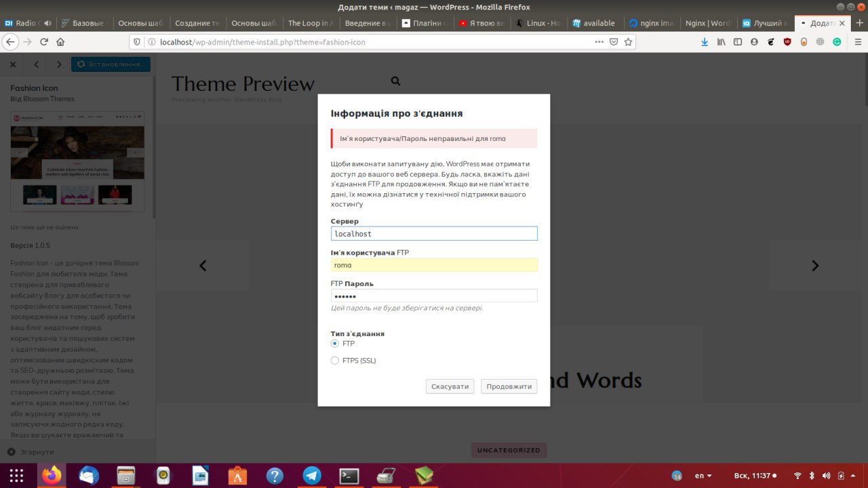Open the library bookshelf icon
Viewport: 868px width, 488px height.
point(722,41)
